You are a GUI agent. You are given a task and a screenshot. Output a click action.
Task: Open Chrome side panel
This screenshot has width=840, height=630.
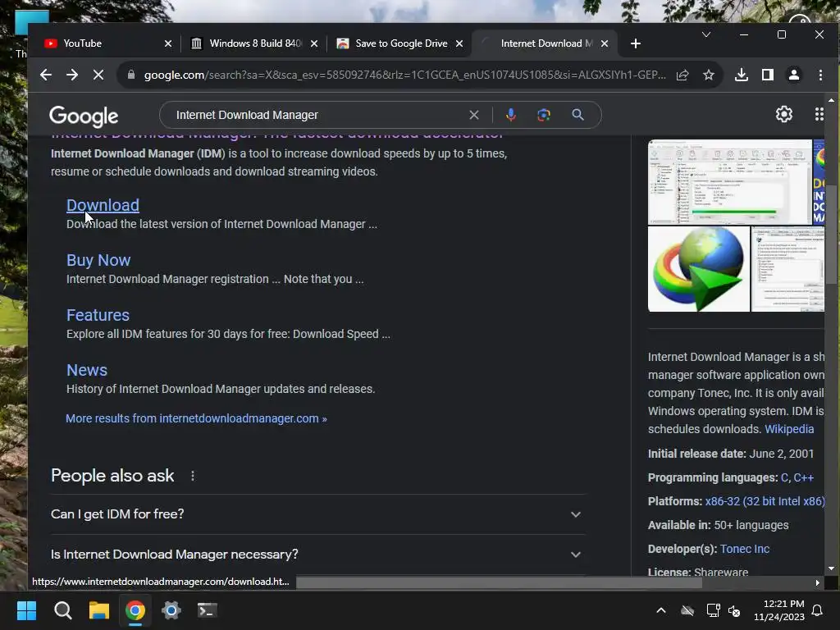click(x=768, y=75)
